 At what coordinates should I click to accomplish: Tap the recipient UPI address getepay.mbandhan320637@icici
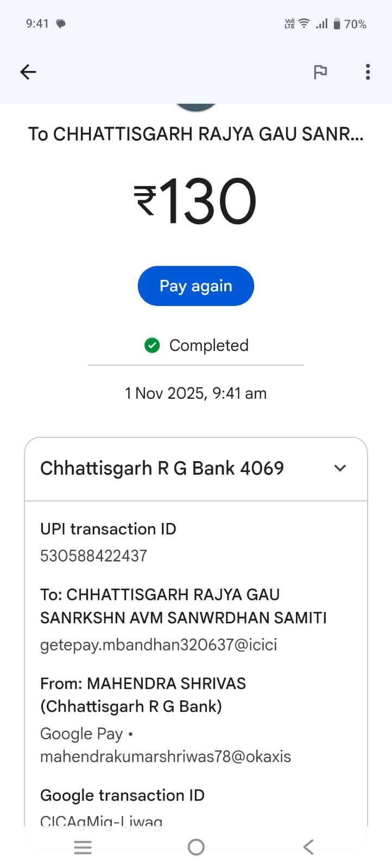tap(159, 644)
